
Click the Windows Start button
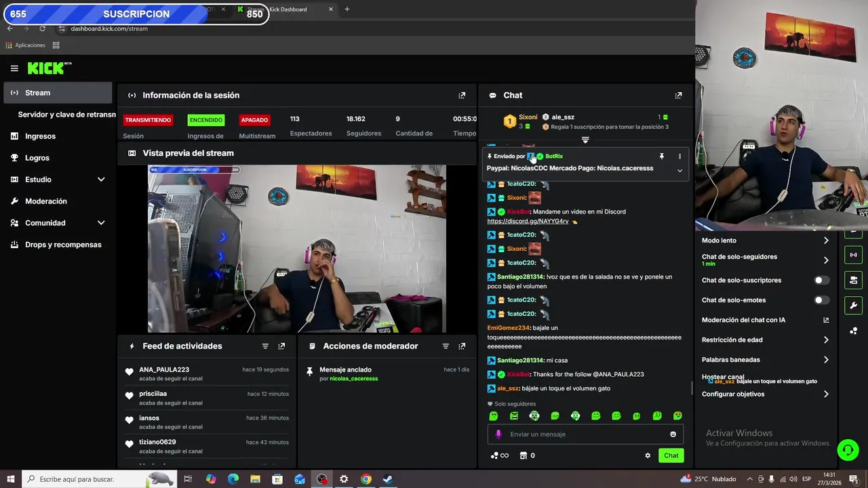click(x=10, y=479)
